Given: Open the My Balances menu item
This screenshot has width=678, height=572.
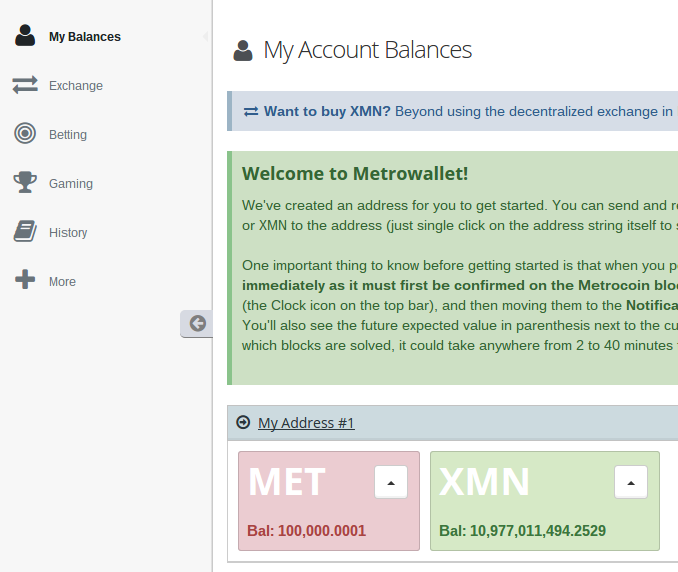Looking at the screenshot, I should pyautogui.click(x=85, y=37).
